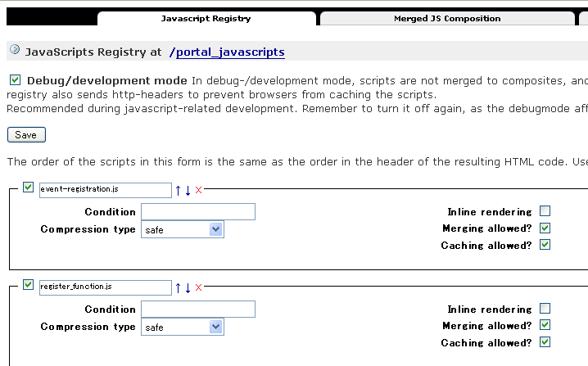588x366 pixels.
Task: Focus the Condition field for event-registration.js
Action: pos(198,212)
